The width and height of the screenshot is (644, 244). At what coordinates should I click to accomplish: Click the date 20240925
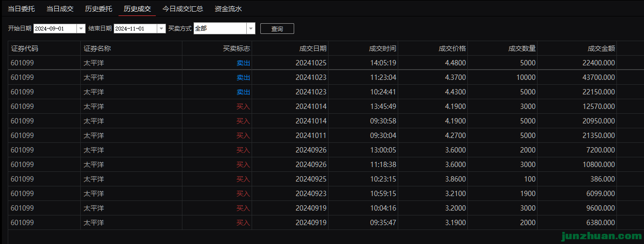point(311,179)
